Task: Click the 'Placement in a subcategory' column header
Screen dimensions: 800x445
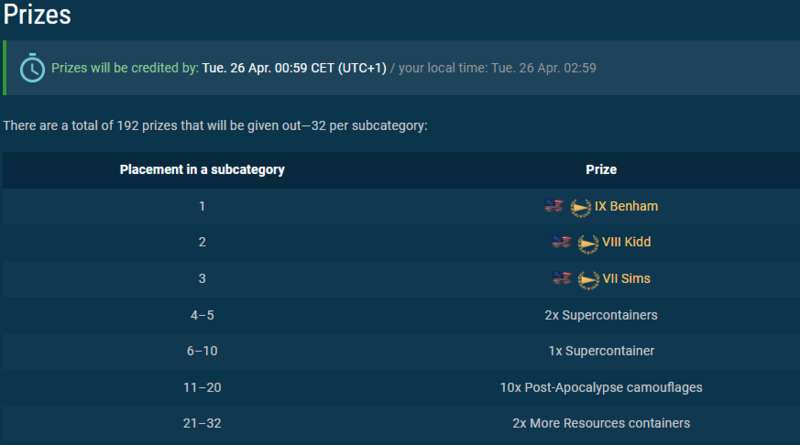Action: point(202,170)
